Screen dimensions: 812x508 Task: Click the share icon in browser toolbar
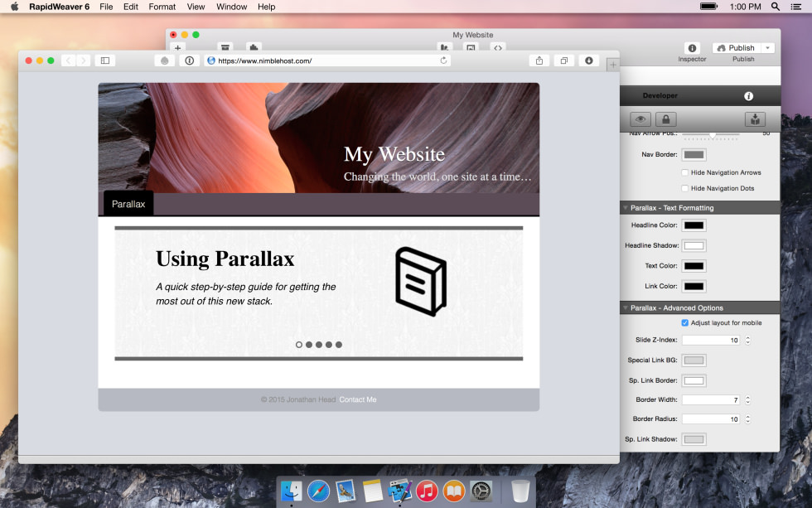coord(539,60)
